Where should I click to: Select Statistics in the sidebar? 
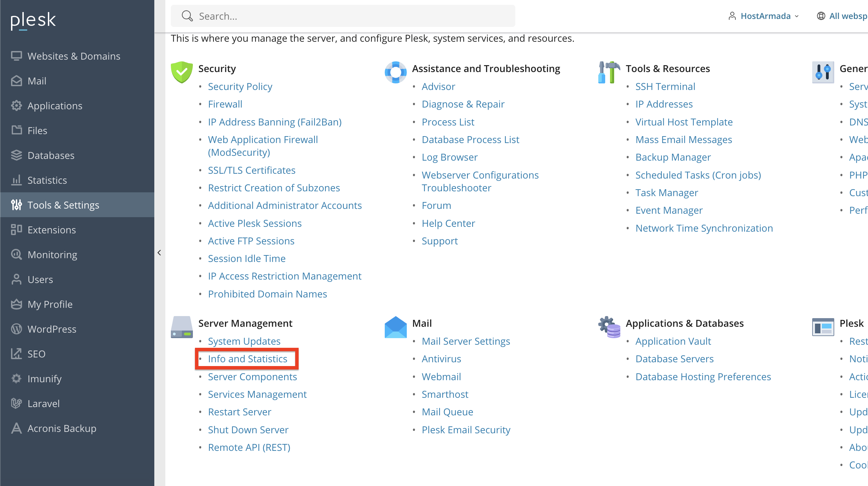coord(77,180)
